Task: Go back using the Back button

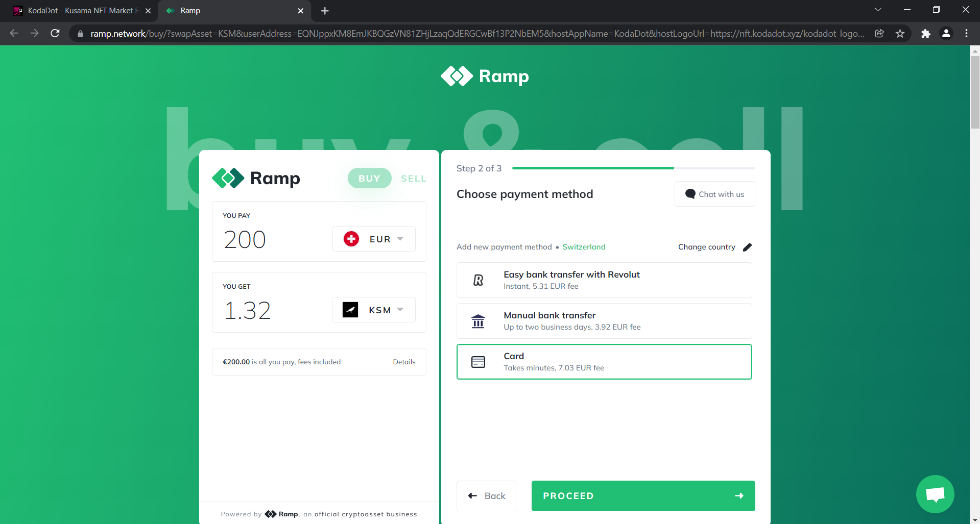Action: [486, 496]
